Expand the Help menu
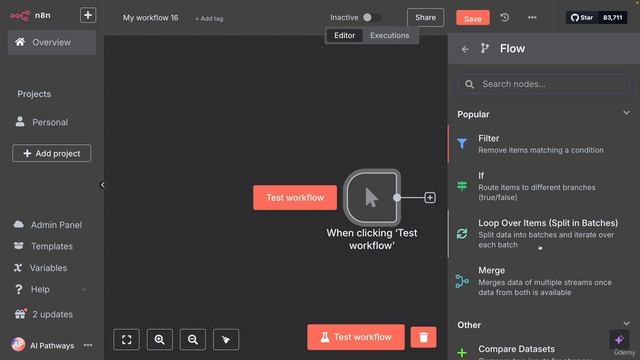The height and width of the screenshot is (360, 640). (x=50, y=289)
